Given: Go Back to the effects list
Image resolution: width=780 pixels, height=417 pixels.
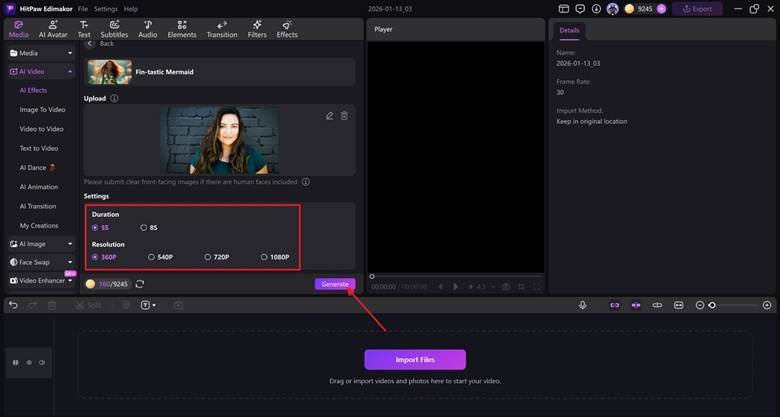Looking at the screenshot, I should point(100,44).
